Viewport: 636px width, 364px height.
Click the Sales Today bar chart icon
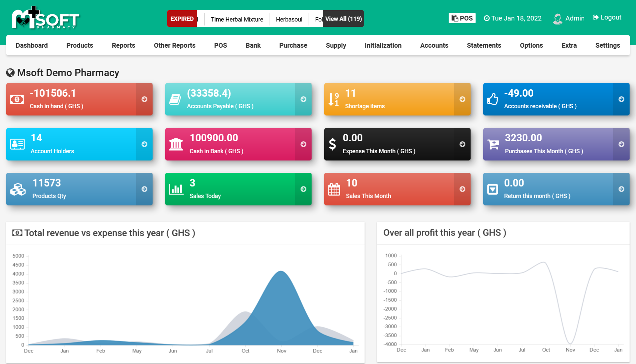(176, 189)
